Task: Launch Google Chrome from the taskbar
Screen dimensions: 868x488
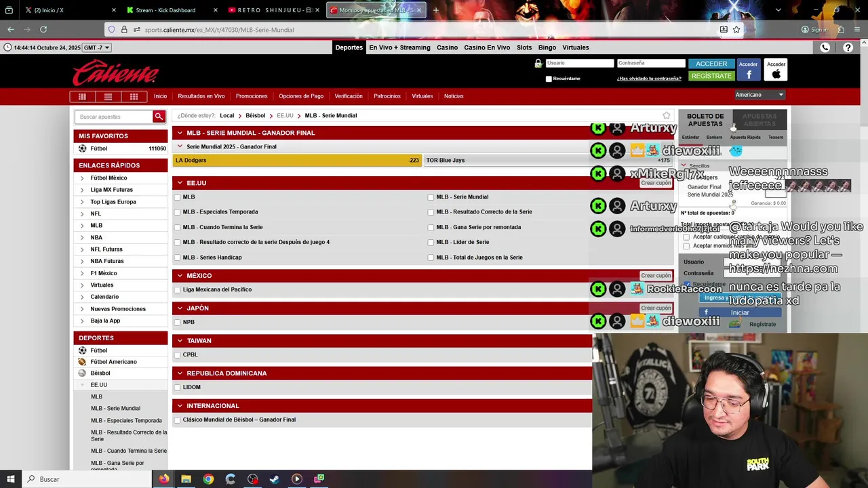Action: 208,479
